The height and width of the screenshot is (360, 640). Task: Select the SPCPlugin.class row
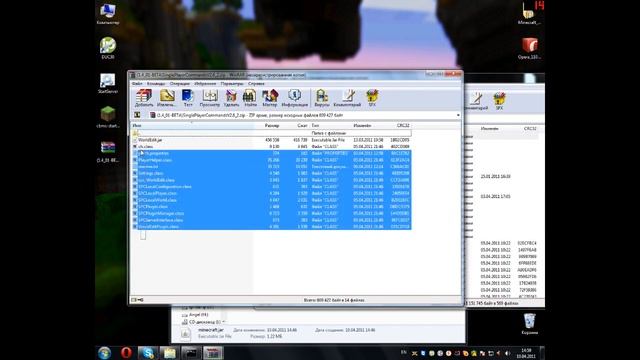click(x=272, y=207)
